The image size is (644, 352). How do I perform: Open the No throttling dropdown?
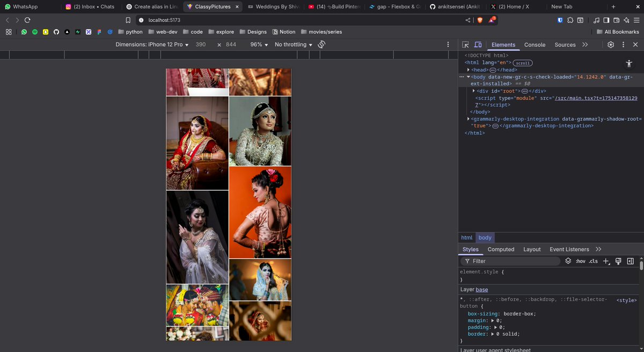click(x=294, y=45)
